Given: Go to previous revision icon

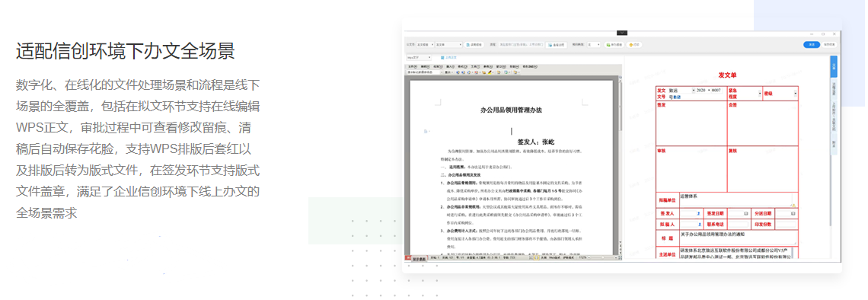Looking at the screenshot, I should [x=458, y=72].
